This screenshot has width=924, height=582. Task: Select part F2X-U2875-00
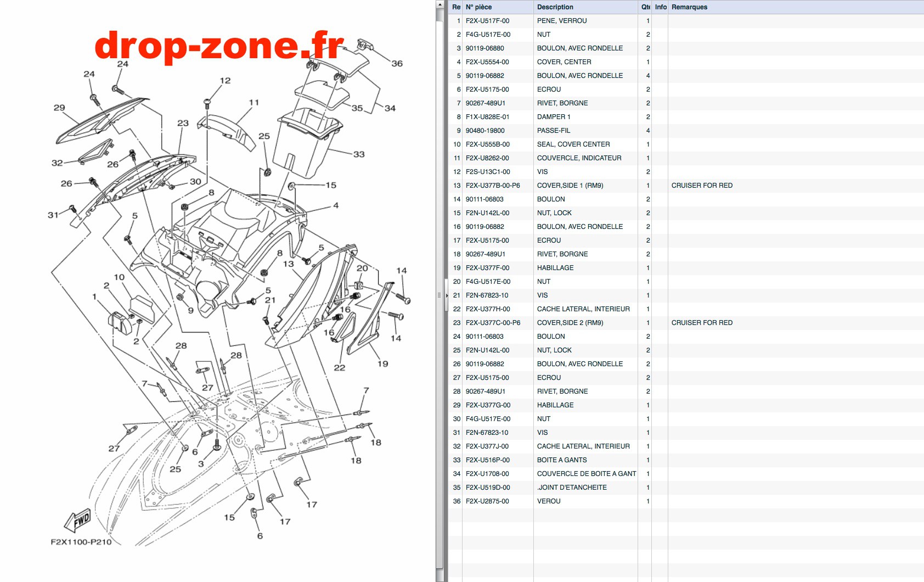487,501
